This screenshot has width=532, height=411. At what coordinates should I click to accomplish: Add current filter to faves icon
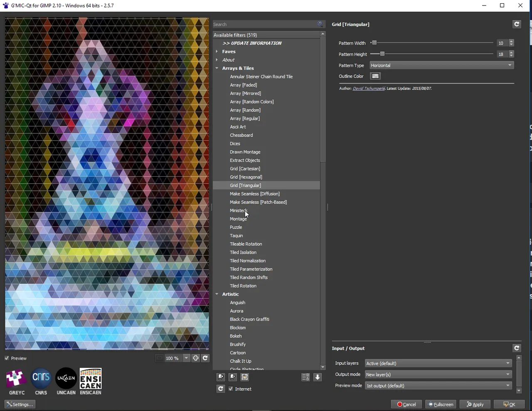221,377
